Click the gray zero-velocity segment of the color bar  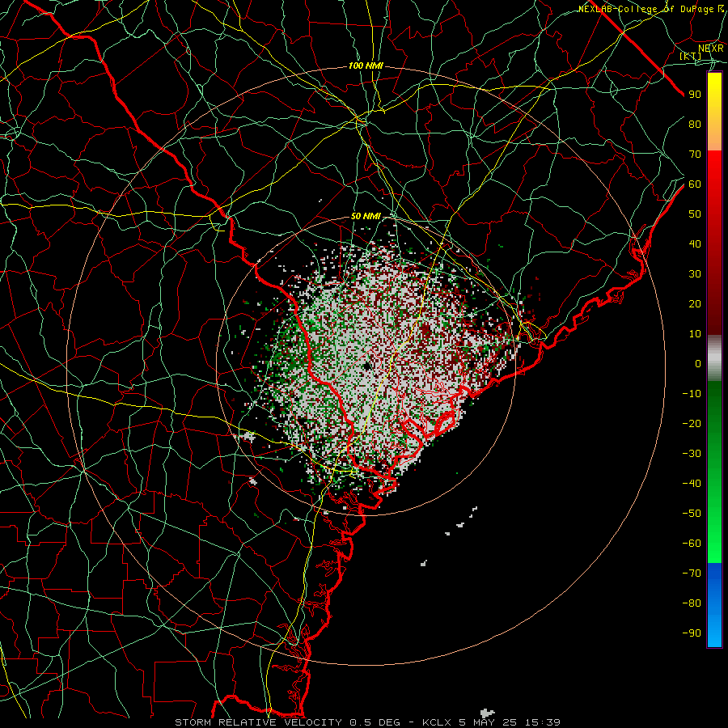[714, 358]
